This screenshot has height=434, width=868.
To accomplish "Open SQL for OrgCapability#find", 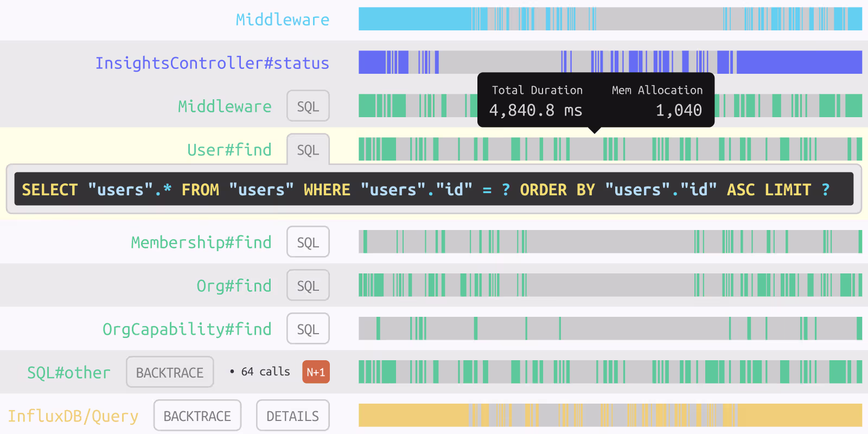I will tap(308, 329).
